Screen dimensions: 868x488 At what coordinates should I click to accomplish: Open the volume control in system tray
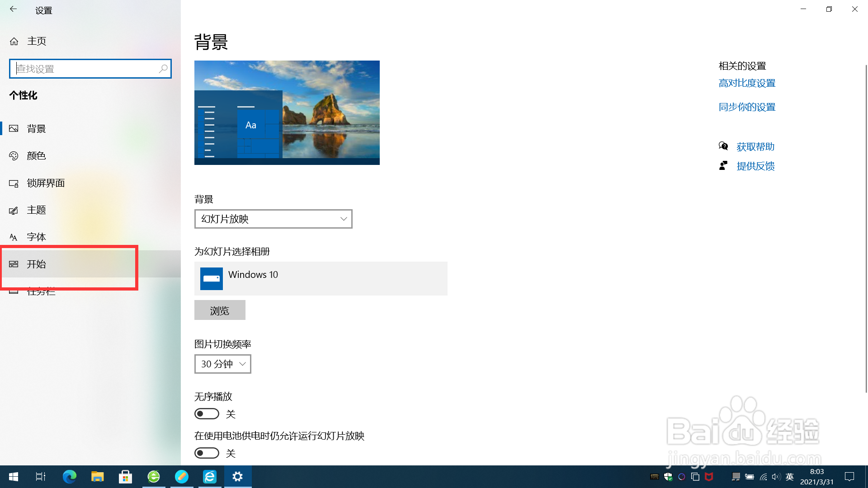click(776, 476)
